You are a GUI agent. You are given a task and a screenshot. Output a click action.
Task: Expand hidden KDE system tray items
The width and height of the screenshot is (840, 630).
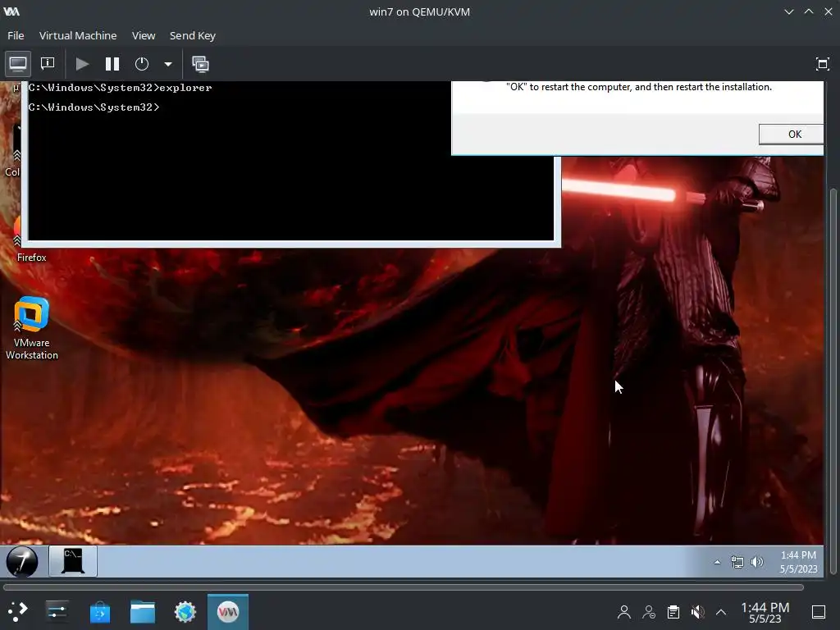(x=721, y=612)
